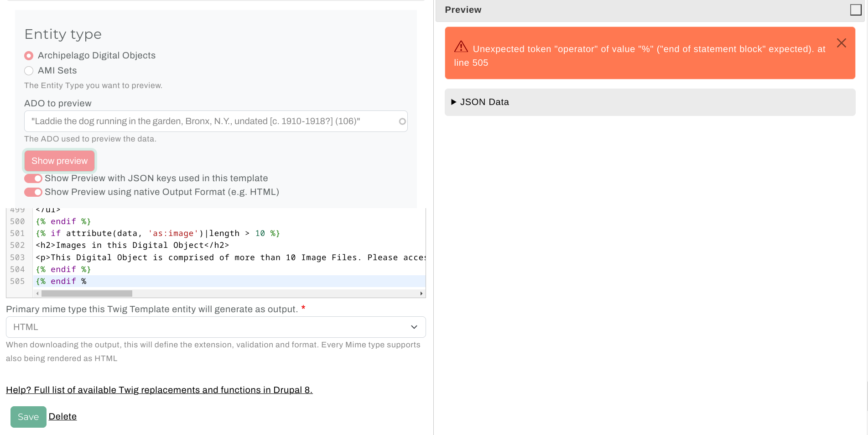
Task: Click the square icon in Preview header
Action: click(x=855, y=10)
